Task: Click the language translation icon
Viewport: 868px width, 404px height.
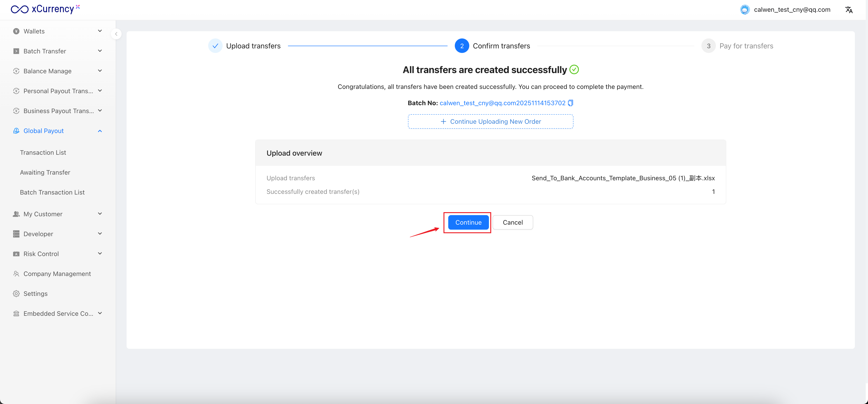Action: click(849, 10)
